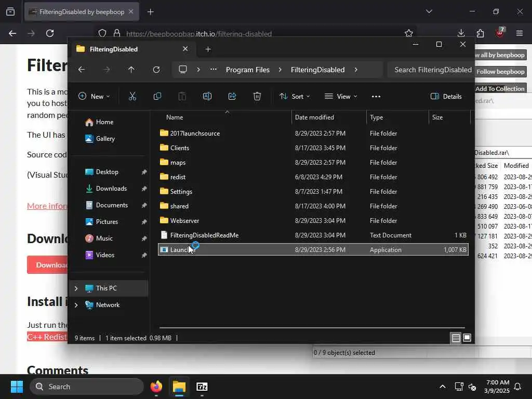Expand the Network tree node
The height and width of the screenshot is (399, 532).
(x=76, y=305)
